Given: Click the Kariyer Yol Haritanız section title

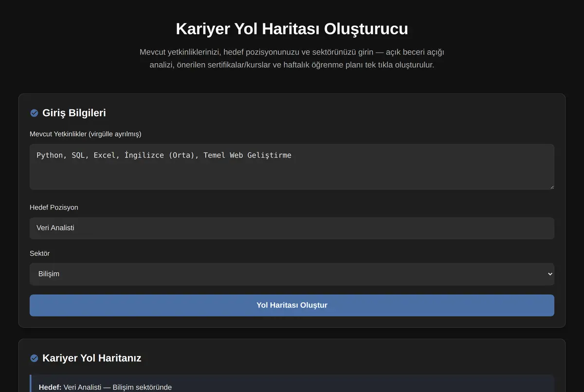Looking at the screenshot, I should pos(92,358).
